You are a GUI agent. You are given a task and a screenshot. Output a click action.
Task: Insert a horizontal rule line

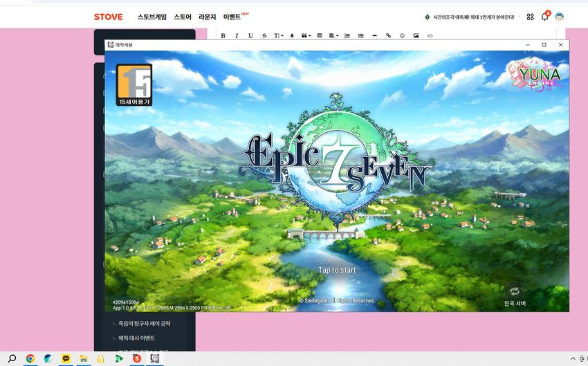[x=375, y=35]
